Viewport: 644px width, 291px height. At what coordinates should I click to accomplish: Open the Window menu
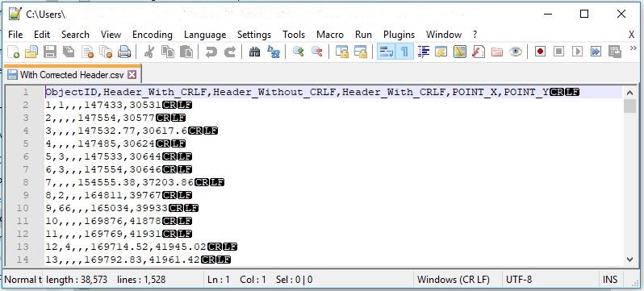444,35
